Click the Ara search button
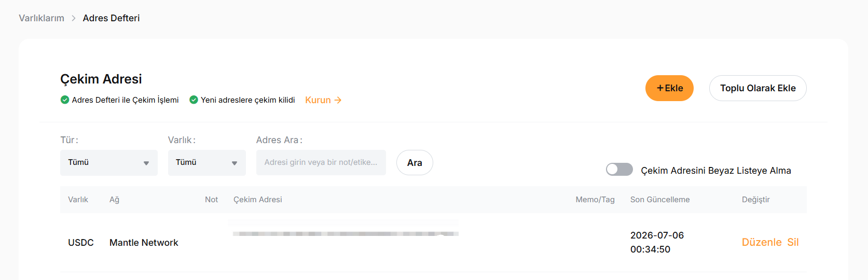The height and width of the screenshot is (280, 868). click(x=415, y=163)
